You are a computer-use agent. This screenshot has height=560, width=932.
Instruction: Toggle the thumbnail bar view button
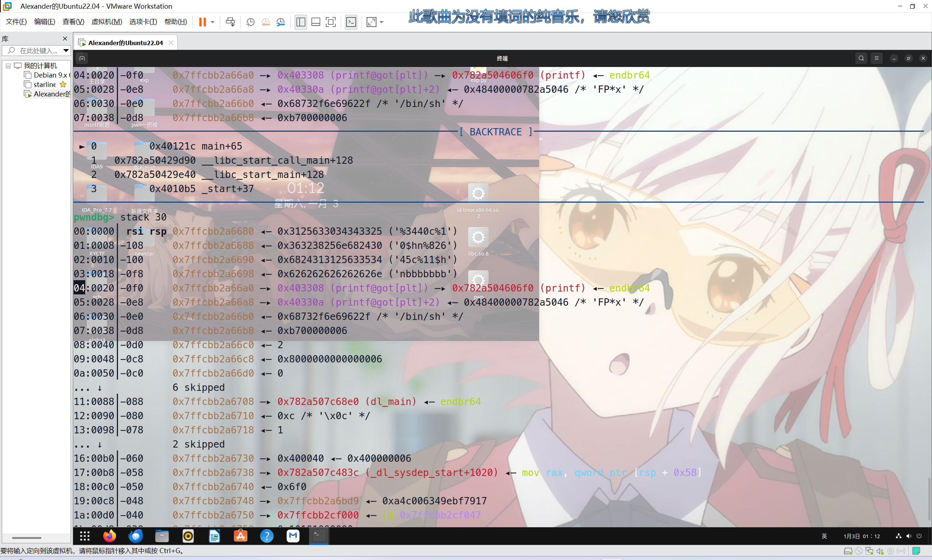click(316, 22)
